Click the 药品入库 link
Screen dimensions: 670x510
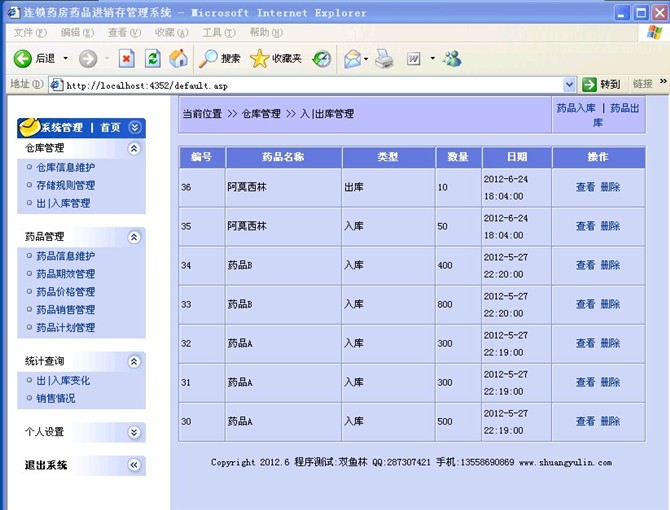pos(576,108)
